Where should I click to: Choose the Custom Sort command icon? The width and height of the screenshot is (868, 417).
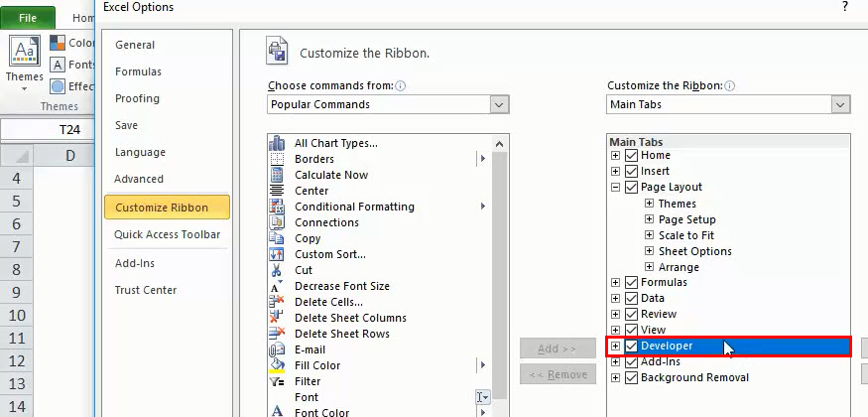click(x=278, y=254)
